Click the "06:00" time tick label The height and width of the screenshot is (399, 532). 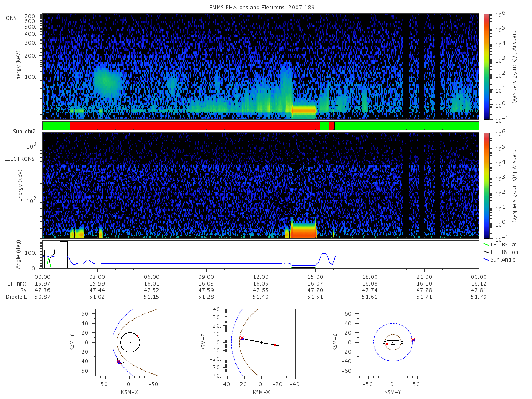[x=152, y=278]
